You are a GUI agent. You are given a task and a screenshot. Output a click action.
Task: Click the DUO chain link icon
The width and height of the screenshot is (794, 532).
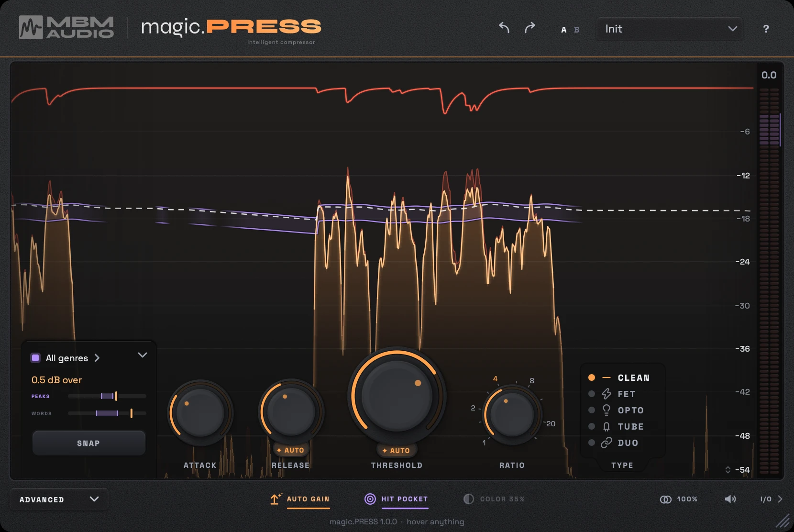(x=607, y=443)
